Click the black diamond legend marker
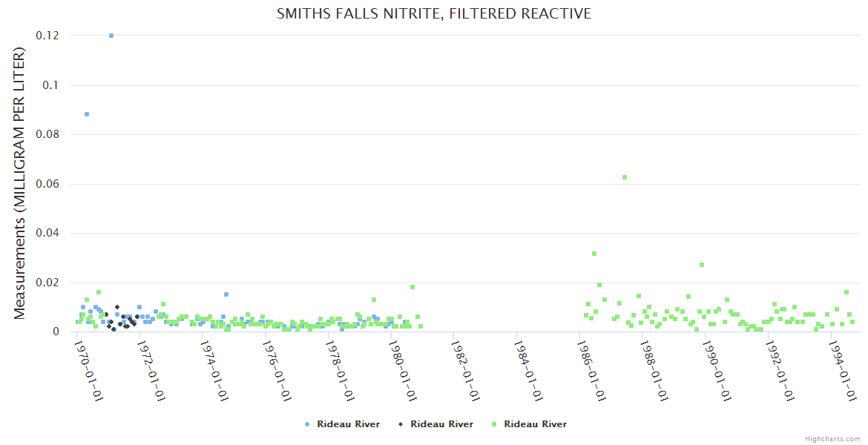868x445 pixels. [x=401, y=424]
